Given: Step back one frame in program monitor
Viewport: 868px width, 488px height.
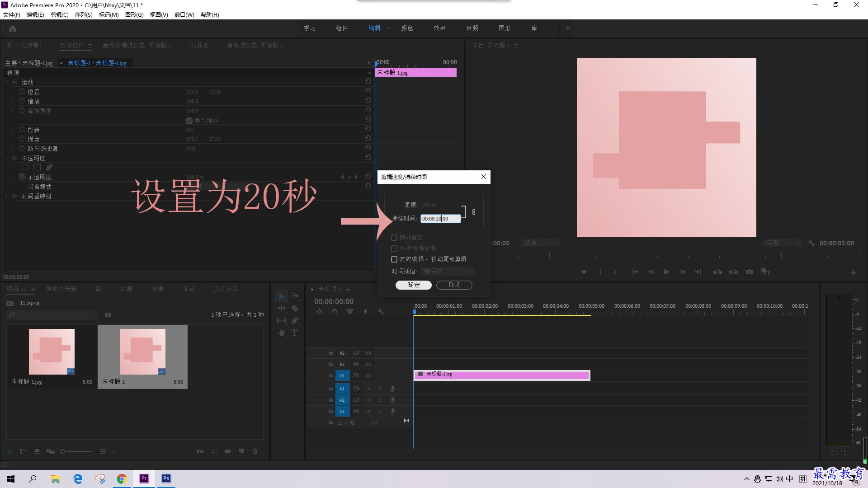Looking at the screenshot, I should tap(651, 272).
